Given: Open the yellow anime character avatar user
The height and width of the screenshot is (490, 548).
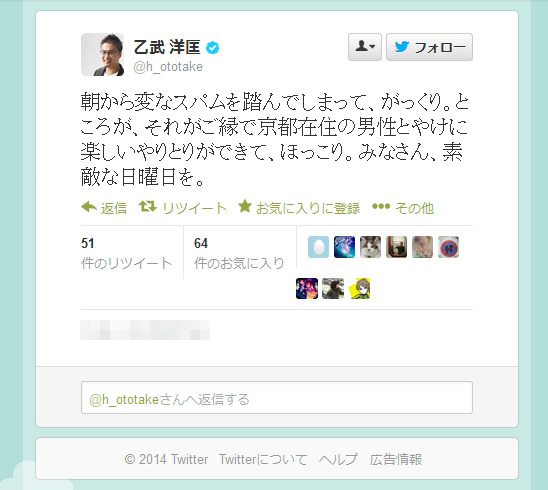Looking at the screenshot, I should (x=359, y=288).
